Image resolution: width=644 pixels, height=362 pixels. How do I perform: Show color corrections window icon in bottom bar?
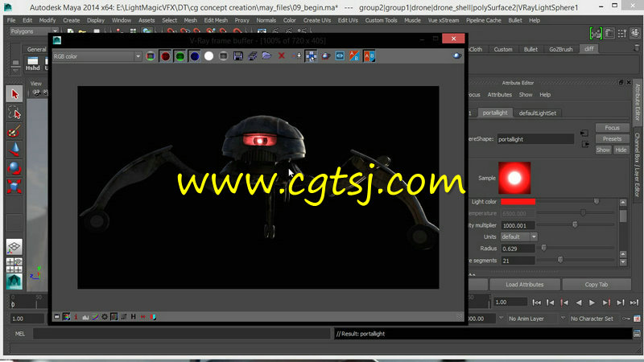click(56, 317)
